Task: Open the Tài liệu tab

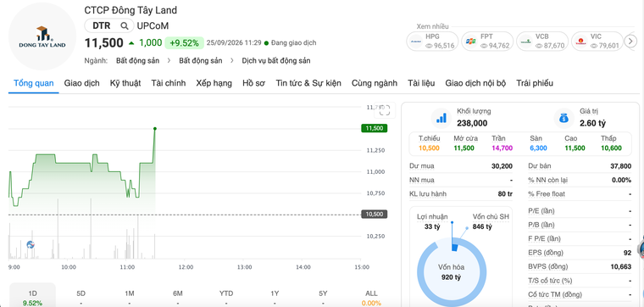Action: point(421,83)
